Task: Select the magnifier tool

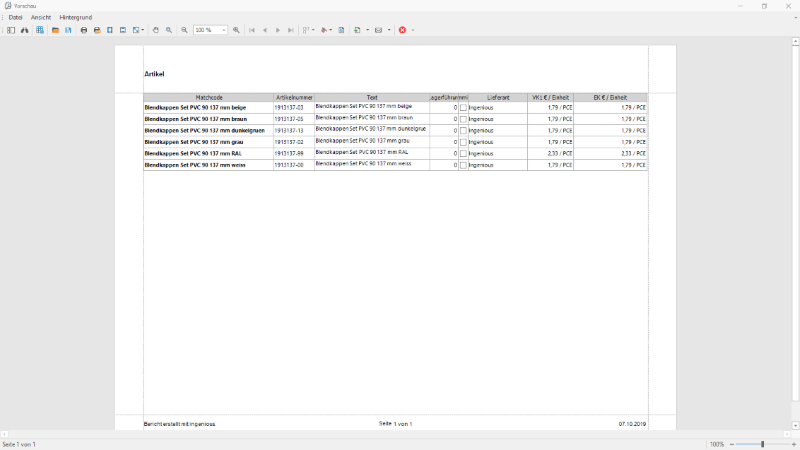Action: point(169,30)
